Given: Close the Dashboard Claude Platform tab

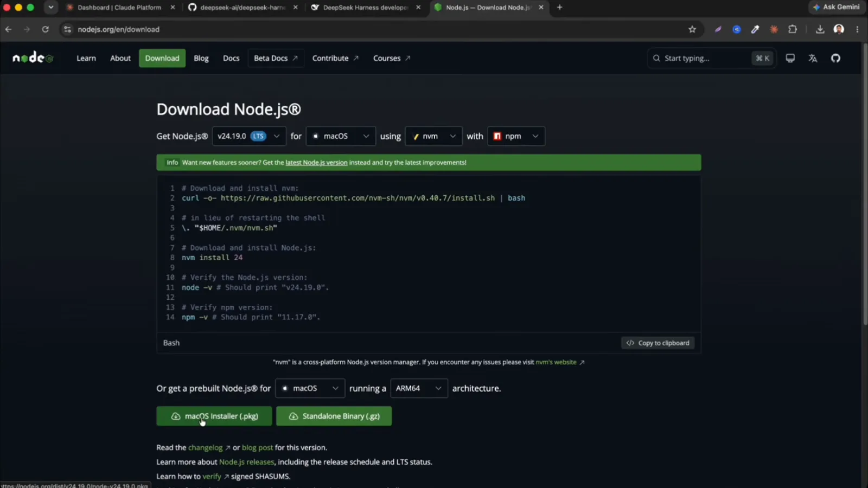Looking at the screenshot, I should [x=173, y=8].
